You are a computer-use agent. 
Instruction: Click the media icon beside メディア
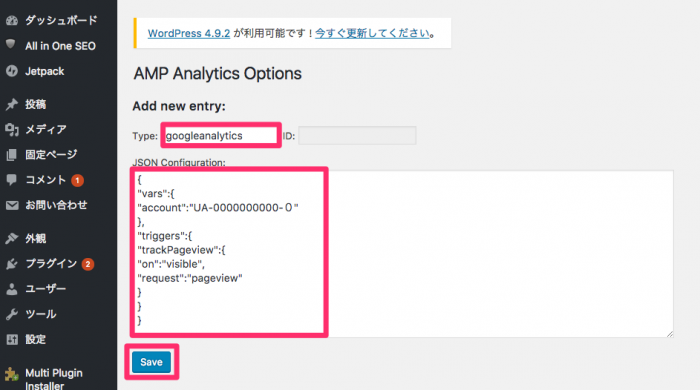tap(12, 129)
